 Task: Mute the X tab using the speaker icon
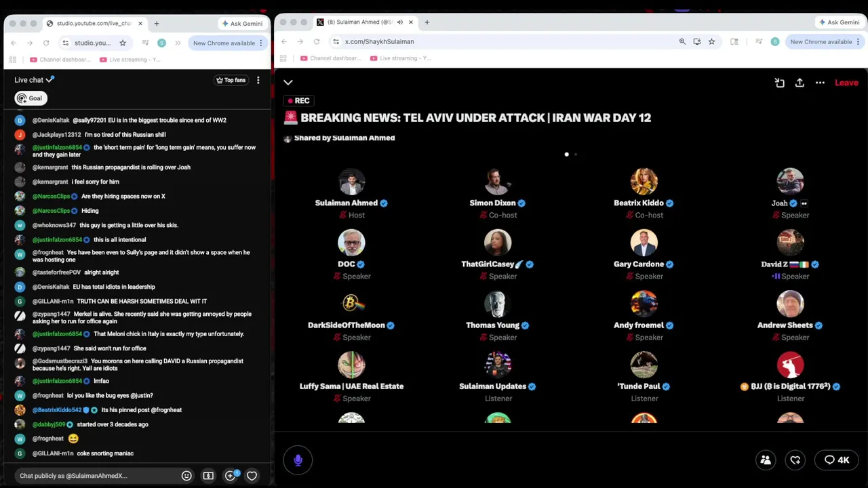400,22
